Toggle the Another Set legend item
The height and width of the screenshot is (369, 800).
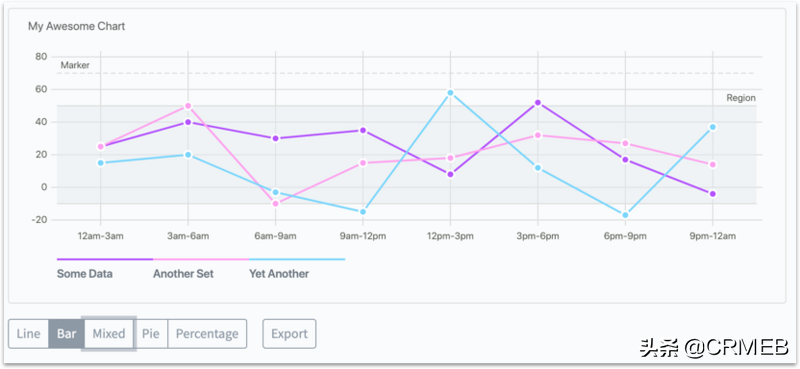coord(183,274)
